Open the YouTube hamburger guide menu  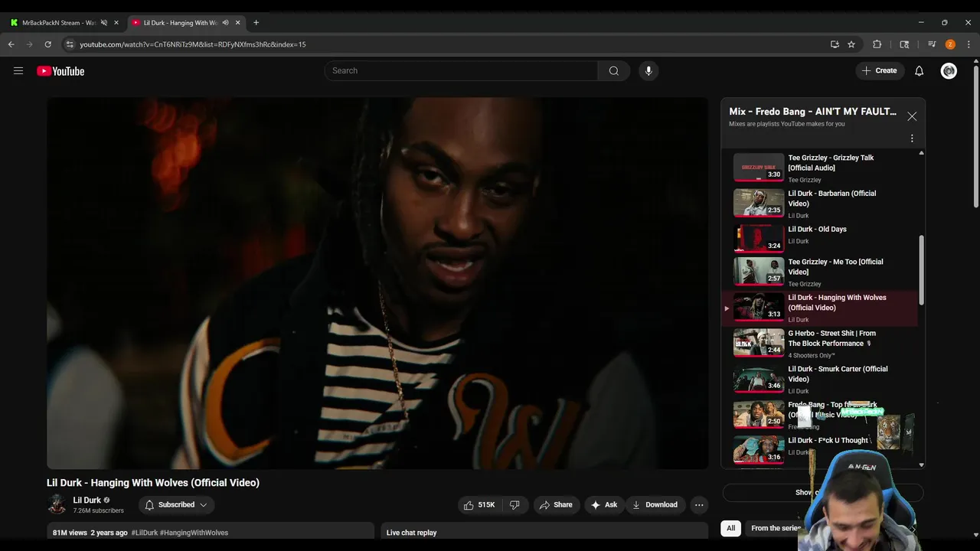click(18, 71)
